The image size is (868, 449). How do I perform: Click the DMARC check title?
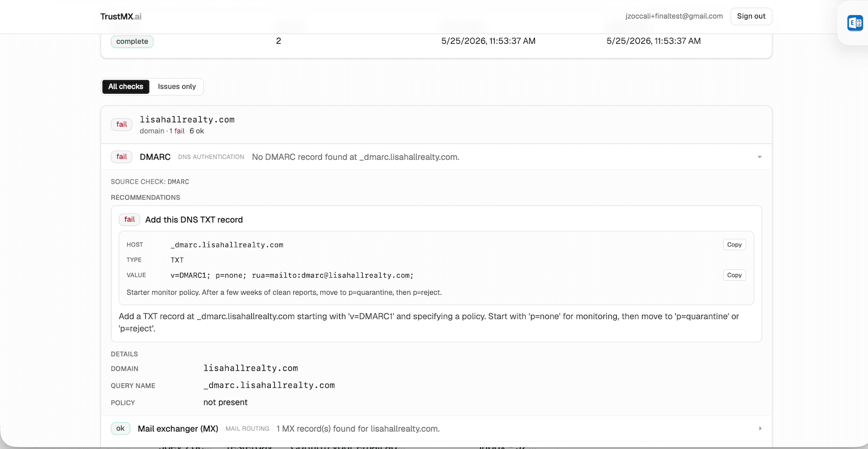155,157
